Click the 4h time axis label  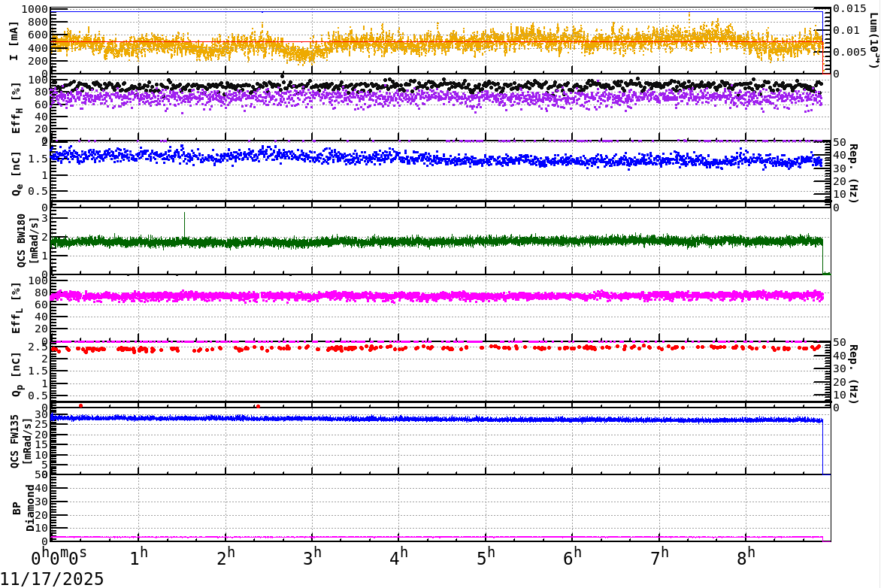(x=399, y=557)
